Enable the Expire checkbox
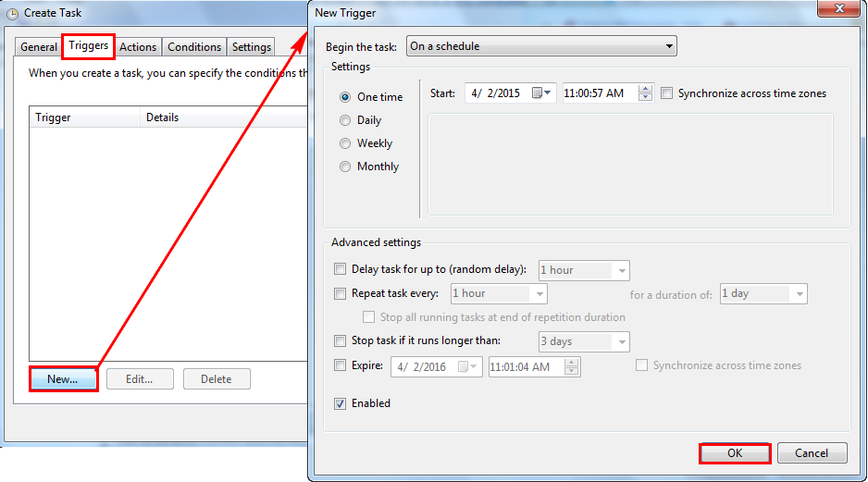 [340, 365]
